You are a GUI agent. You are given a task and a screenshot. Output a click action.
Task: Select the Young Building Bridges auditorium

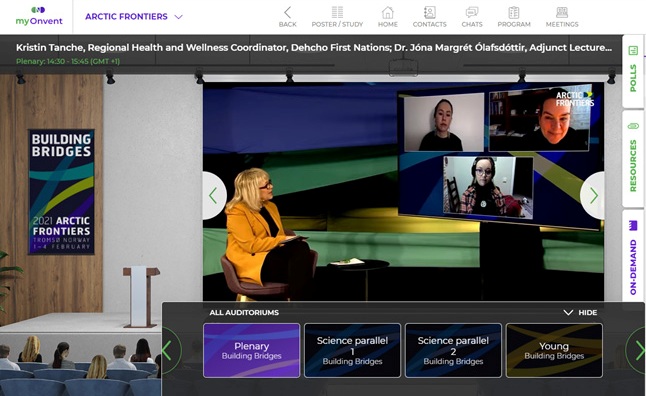pyautogui.click(x=554, y=350)
